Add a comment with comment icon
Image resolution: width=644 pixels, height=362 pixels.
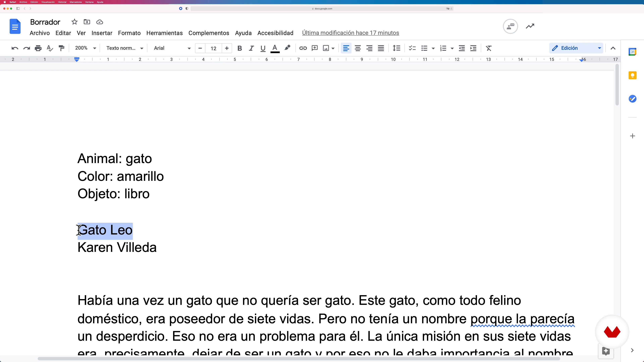click(x=314, y=48)
